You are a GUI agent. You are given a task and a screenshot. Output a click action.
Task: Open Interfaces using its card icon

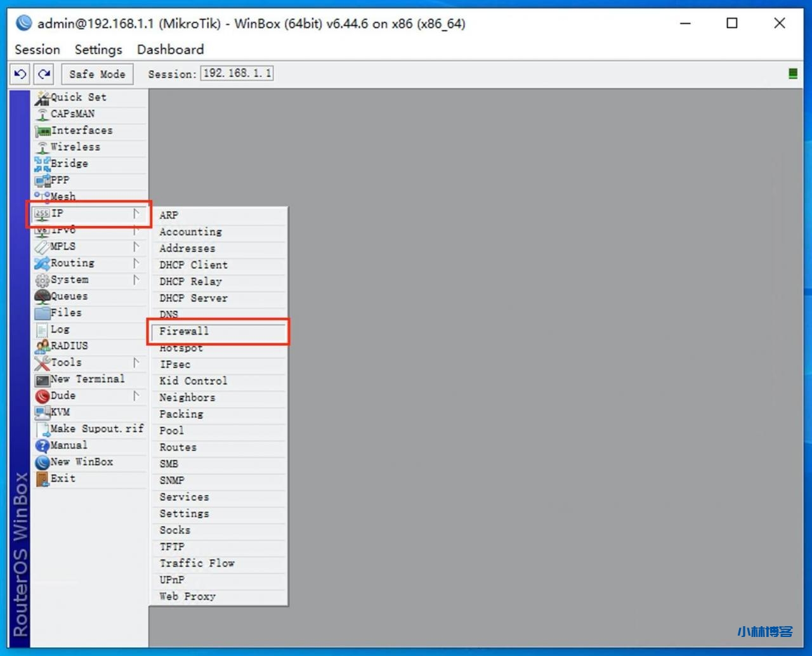pos(43,131)
